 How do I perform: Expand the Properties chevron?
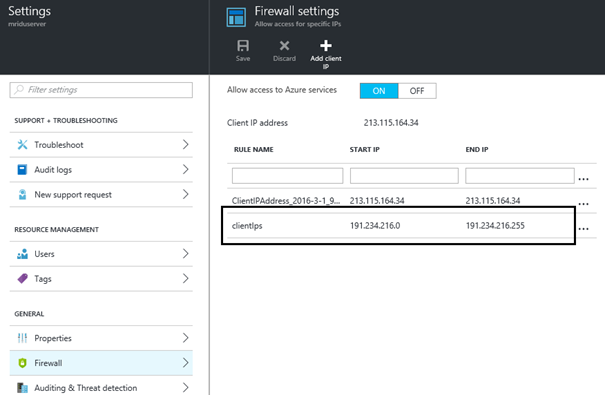click(x=186, y=338)
